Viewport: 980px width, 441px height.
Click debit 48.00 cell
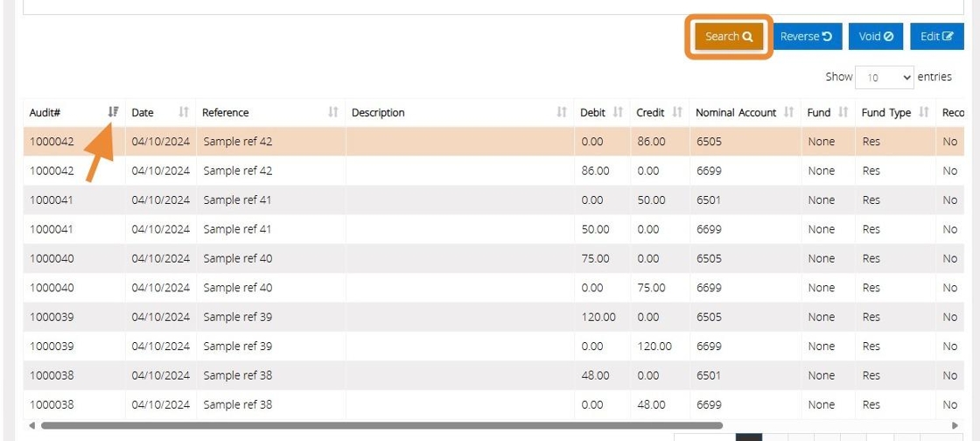(x=595, y=375)
